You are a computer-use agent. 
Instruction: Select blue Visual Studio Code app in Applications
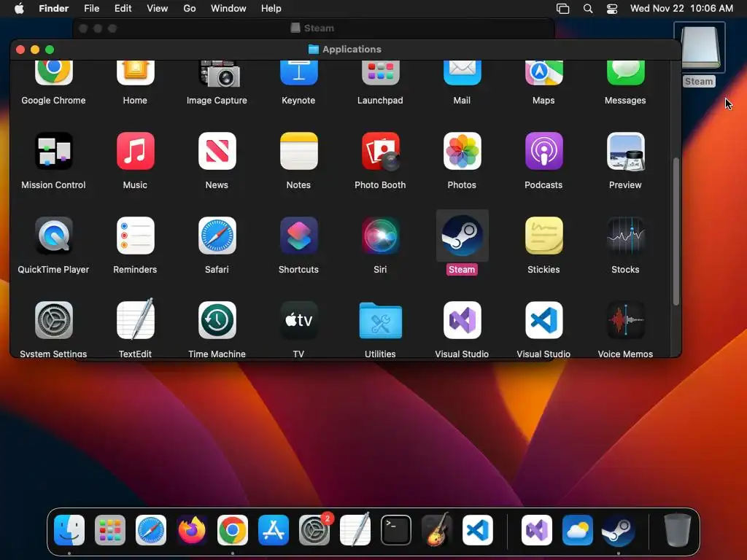coord(543,320)
